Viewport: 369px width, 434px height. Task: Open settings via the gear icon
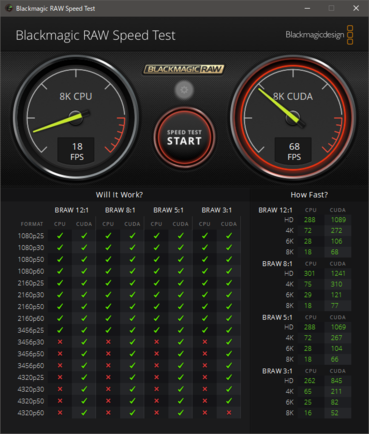pos(184,90)
